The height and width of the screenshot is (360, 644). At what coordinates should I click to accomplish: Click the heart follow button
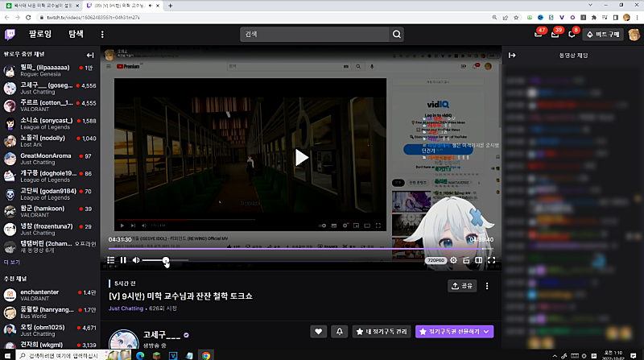(318, 331)
